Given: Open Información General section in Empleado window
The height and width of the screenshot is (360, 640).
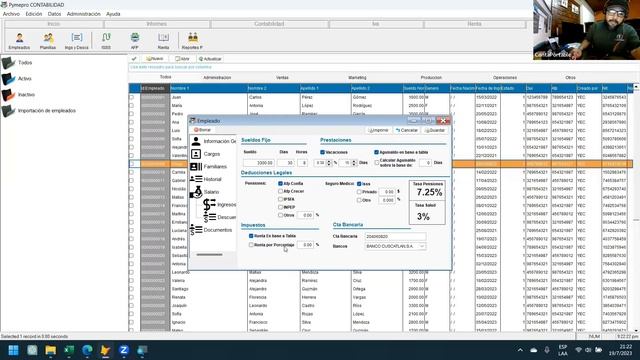Looking at the screenshot, I should coord(213,141).
